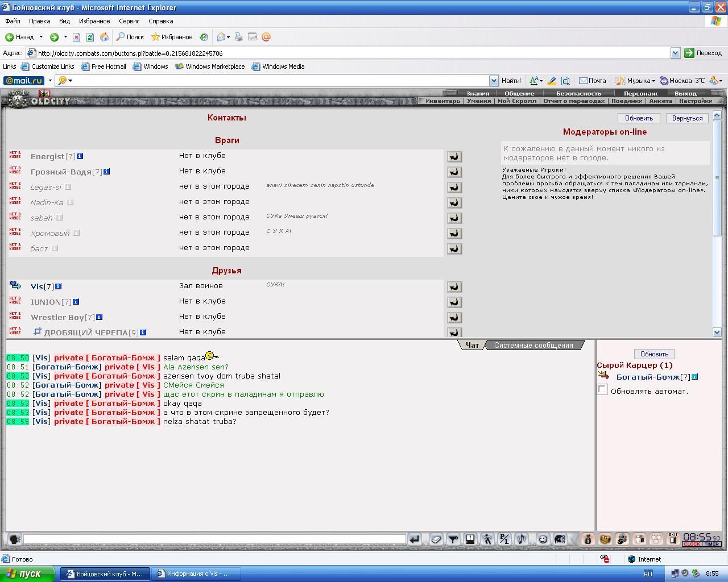Open the Forward button dropdown arrow
The height and width of the screenshot is (582, 728).
point(65,37)
